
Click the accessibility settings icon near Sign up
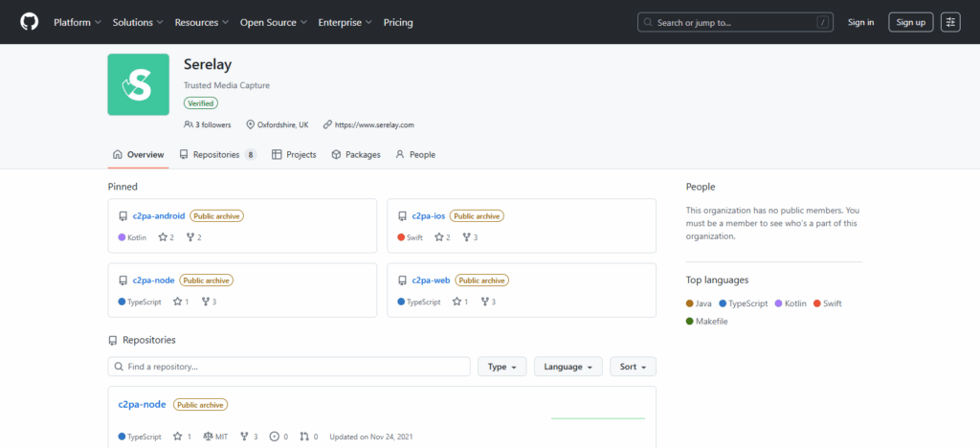950,22
